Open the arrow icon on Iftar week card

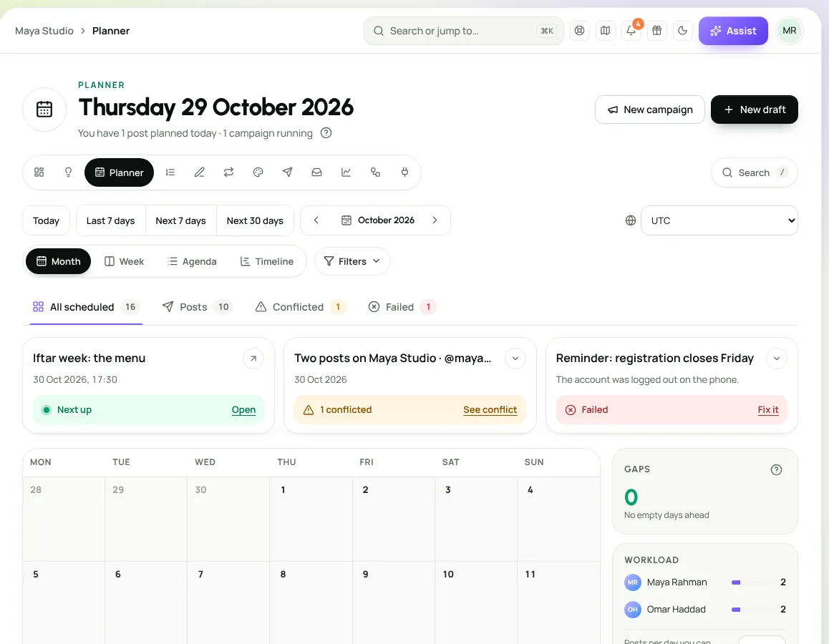point(253,358)
